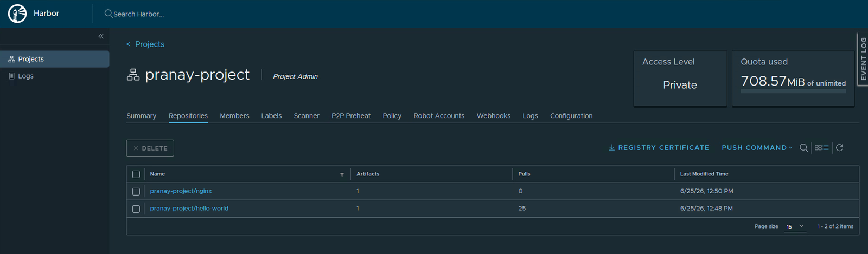
Task: Click the Projects sidebar icon
Action: coord(11,59)
